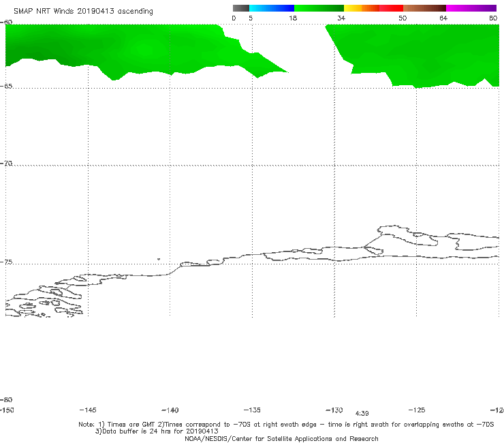This screenshot has height=443, width=504.
Task: Click the note line about GMT times
Action: click(286, 425)
